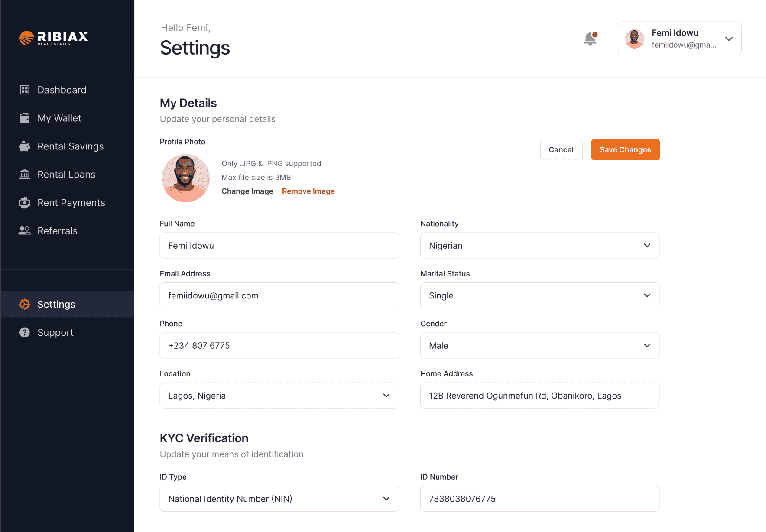Screen dimensions: 766x532
Task: Click the Ribiax Real Estates logo
Action: pos(54,38)
